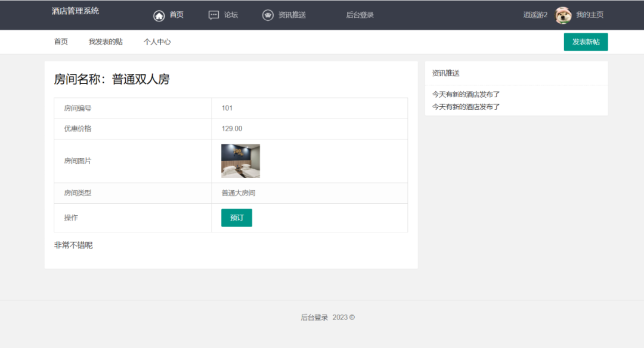Click the 发表新帖 button
Screen dimensions: 644x348
tap(586, 42)
